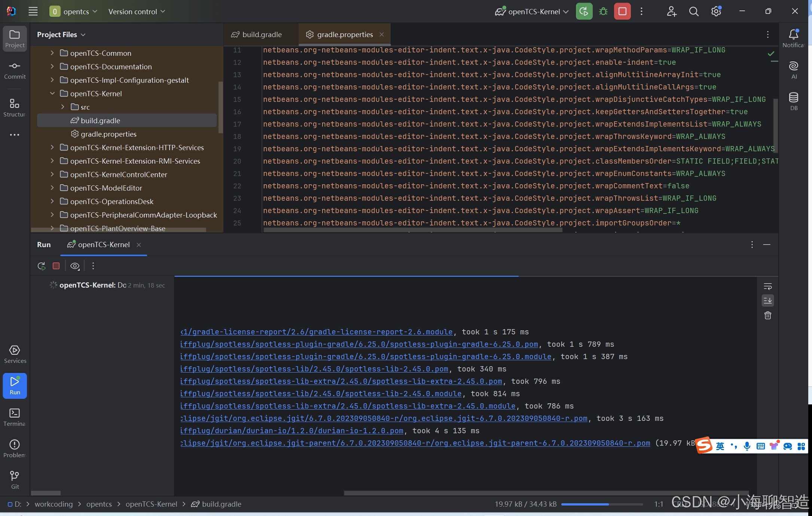Select the build.gradle tab in editor

(x=262, y=34)
